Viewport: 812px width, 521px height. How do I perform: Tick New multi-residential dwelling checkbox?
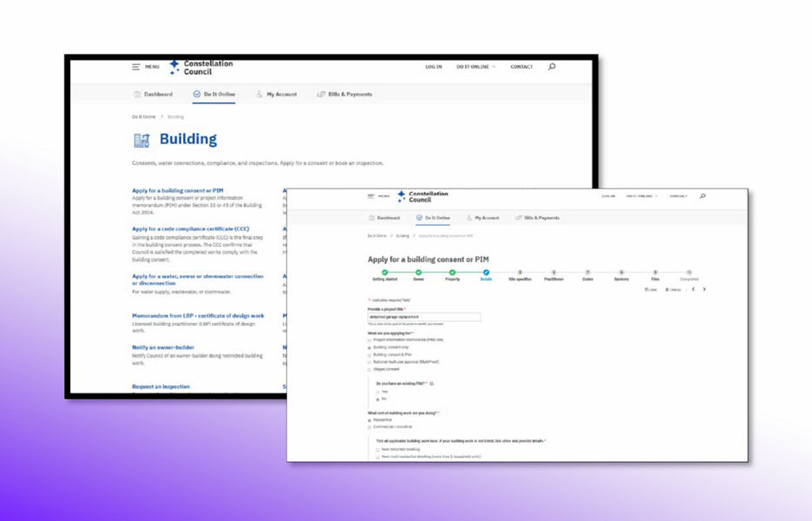click(377, 458)
